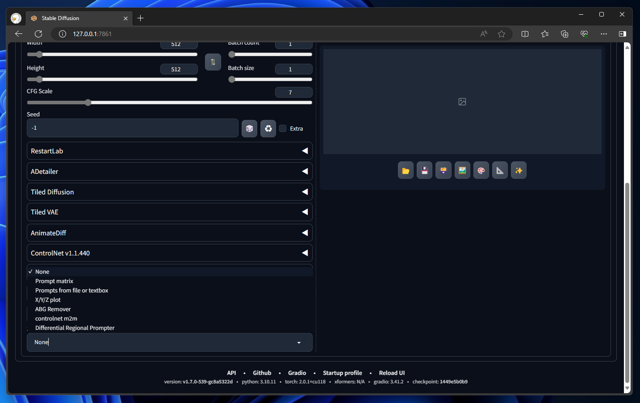Screen dimensions: 640x403
Task: Open the Startup profile link
Action: point(342,373)
